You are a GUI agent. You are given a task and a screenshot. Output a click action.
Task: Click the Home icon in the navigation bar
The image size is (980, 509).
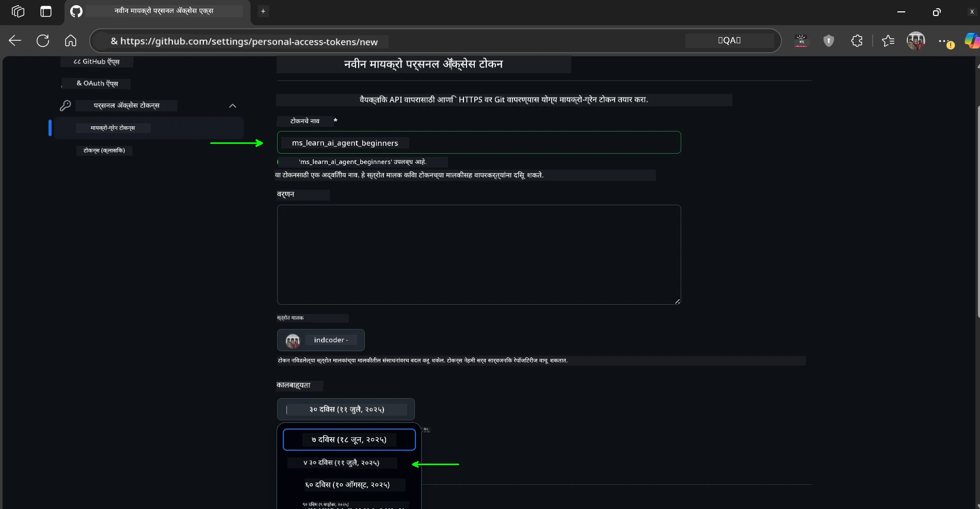pos(70,41)
